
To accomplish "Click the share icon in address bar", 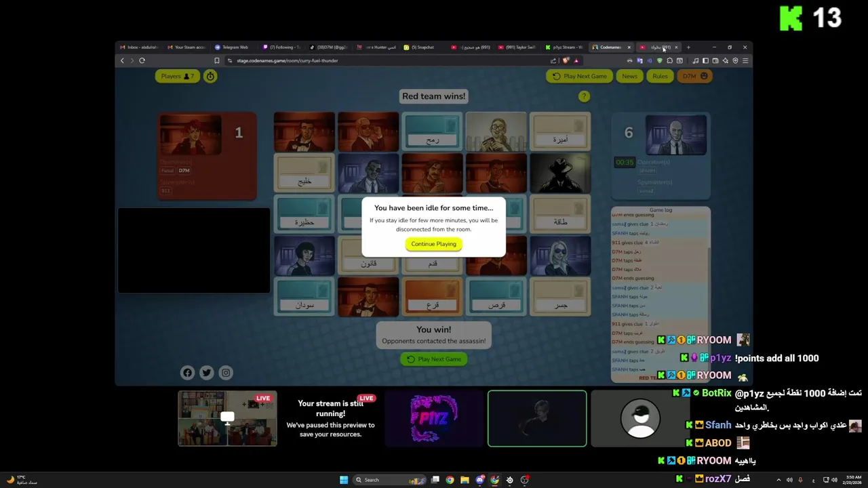I will pos(553,60).
